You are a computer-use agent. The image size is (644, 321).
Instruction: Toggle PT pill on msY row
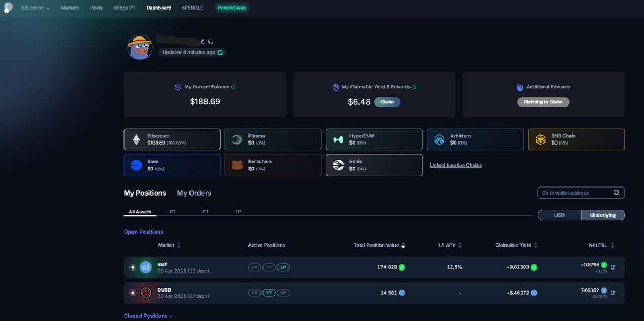(x=254, y=267)
